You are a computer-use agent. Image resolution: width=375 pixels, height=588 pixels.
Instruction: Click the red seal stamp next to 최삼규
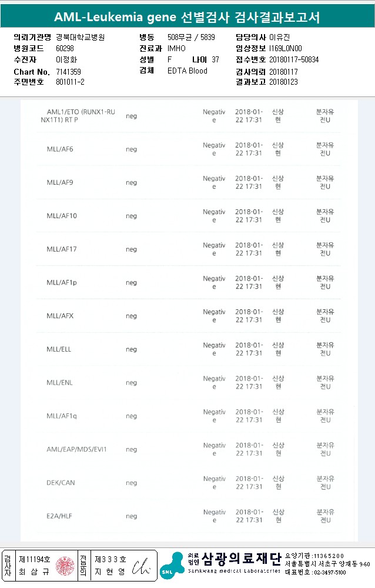(64, 566)
